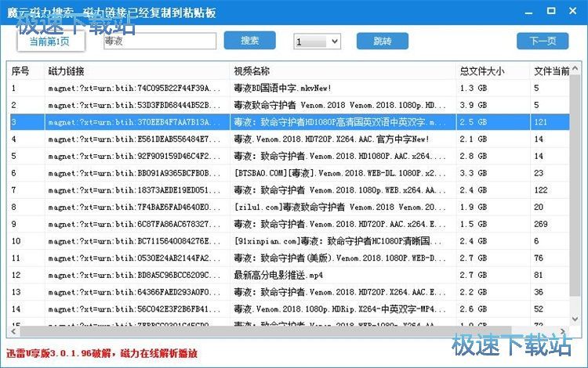This screenshot has height=368, width=588.
Task: Select magnet link BB091A9365BCFB0B in row 6
Action: (x=134, y=173)
